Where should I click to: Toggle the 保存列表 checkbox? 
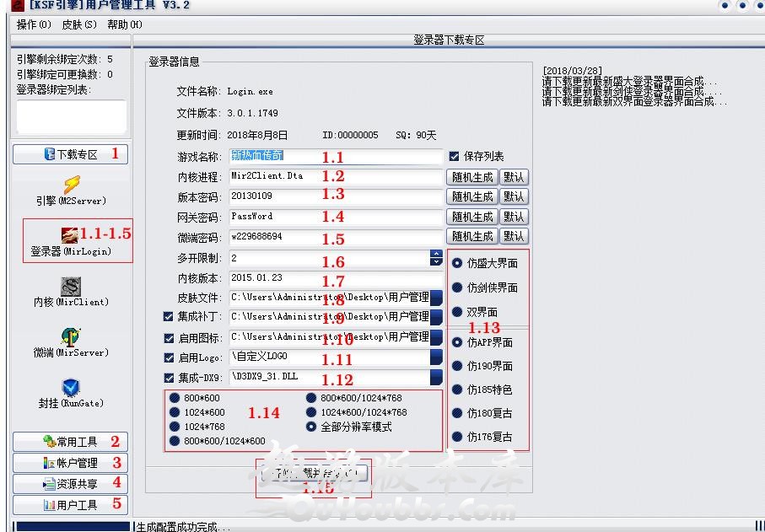[455, 156]
